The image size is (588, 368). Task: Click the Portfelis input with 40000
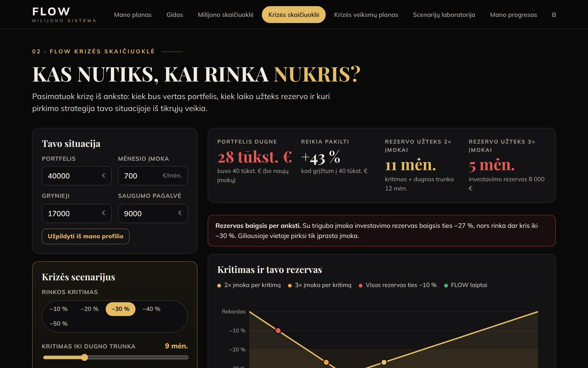(76, 176)
